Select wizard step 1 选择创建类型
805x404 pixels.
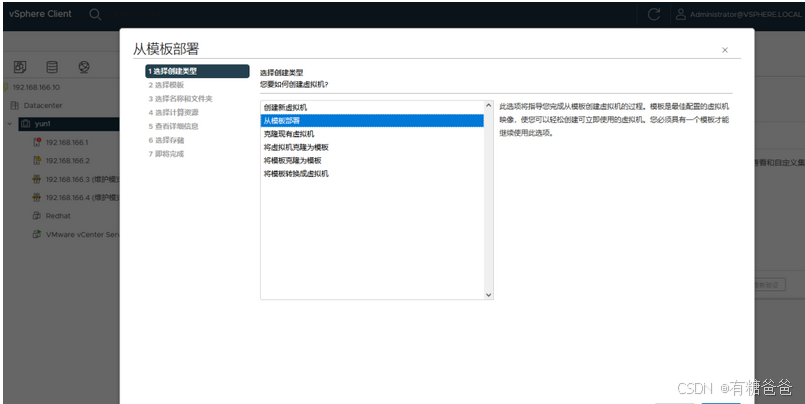(x=197, y=71)
